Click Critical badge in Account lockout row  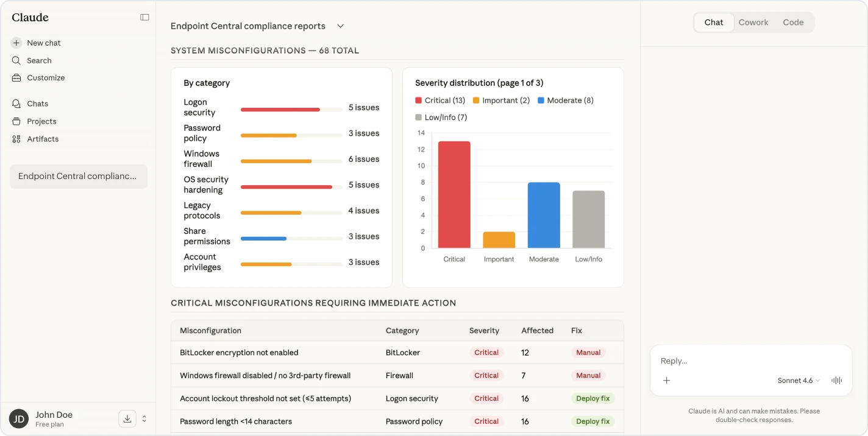point(486,398)
